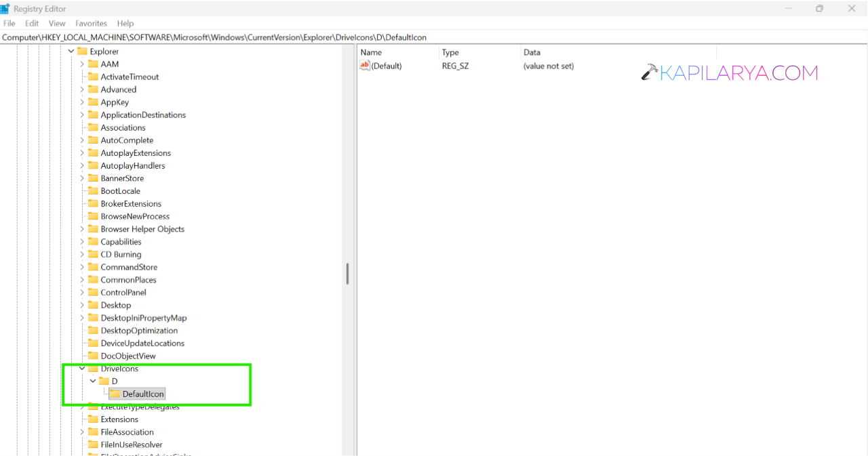This screenshot has width=868, height=456.
Task: Click the ActivateTimeout folder icon
Action: (x=93, y=77)
